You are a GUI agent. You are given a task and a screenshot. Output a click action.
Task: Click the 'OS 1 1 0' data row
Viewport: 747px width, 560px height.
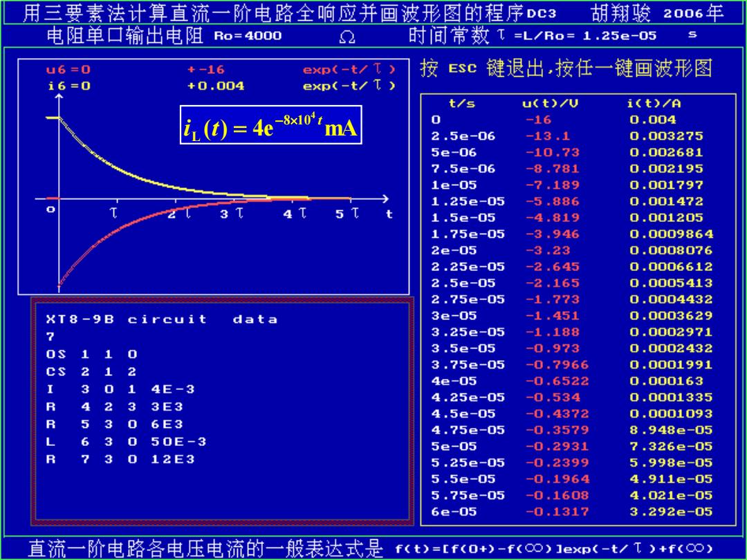click(x=92, y=354)
